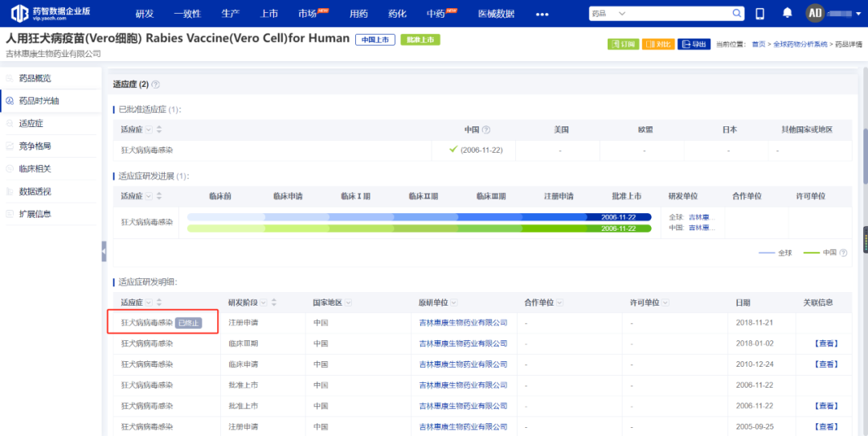This screenshot has width=868, height=436.
Task: Open the 中药 menu
Action: (x=436, y=14)
